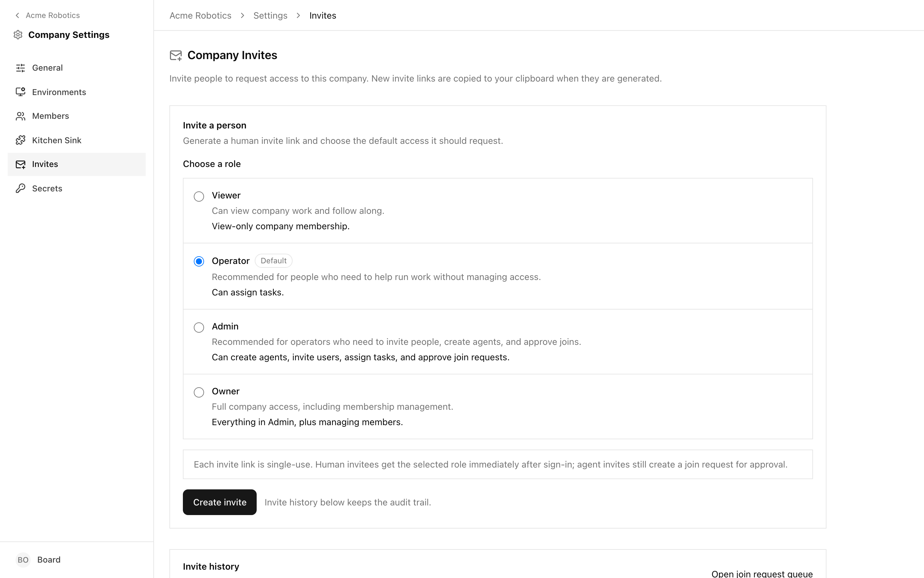Open join request queue link
This screenshot has height=578, width=924.
click(762, 574)
